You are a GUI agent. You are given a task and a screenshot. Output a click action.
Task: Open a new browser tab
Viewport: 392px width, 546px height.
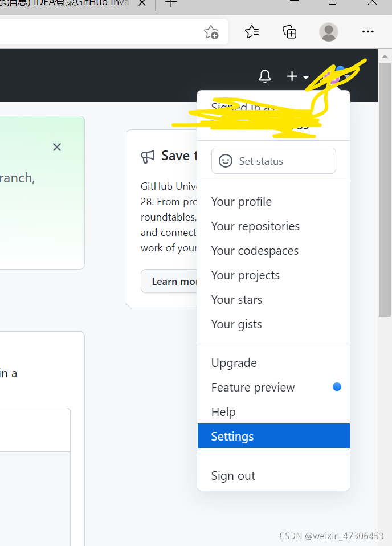170,3
